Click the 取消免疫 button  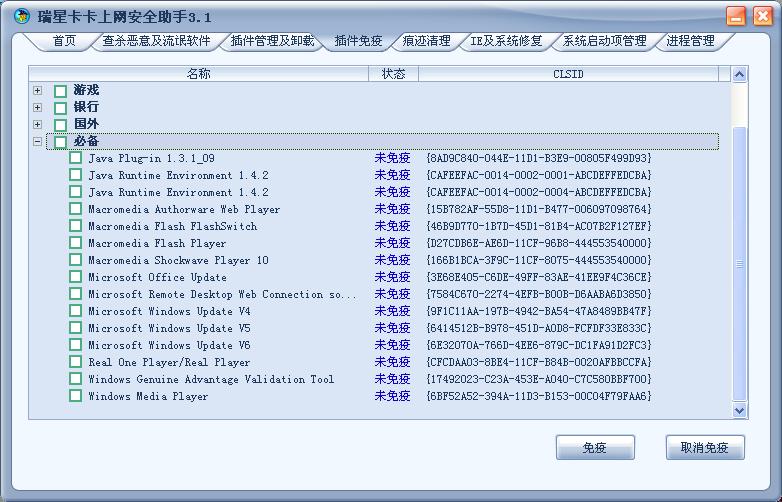coord(705,447)
